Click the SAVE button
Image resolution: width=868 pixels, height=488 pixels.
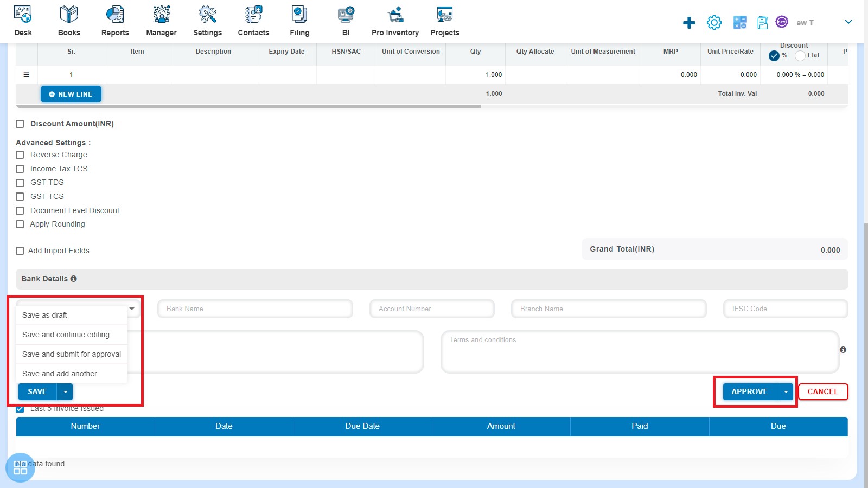click(x=37, y=391)
